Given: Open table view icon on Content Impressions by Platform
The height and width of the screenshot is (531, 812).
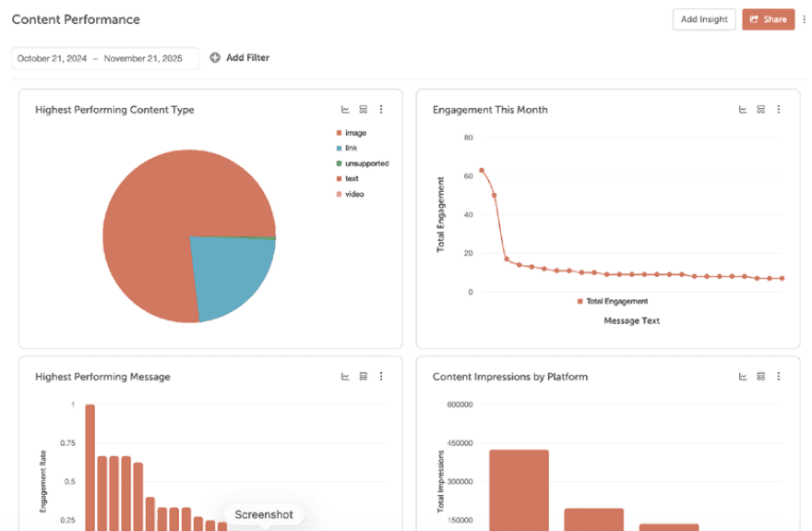Looking at the screenshot, I should pyautogui.click(x=760, y=376).
